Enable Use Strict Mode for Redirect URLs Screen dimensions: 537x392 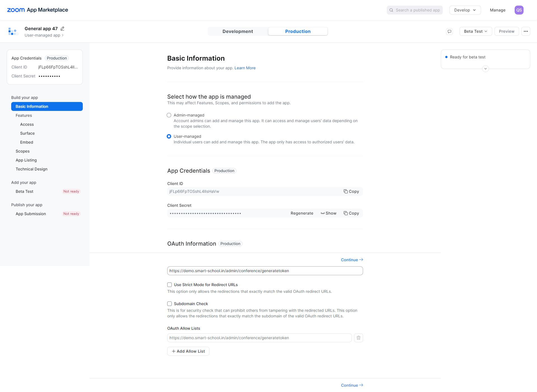click(x=169, y=284)
